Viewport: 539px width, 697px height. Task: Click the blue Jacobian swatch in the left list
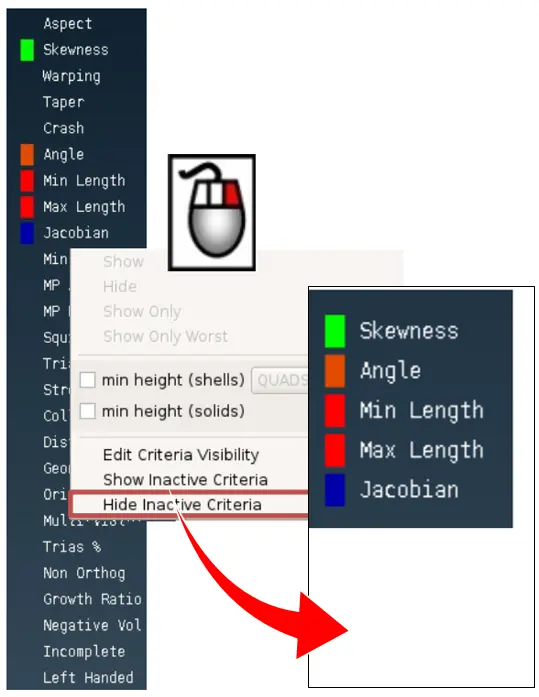point(27,233)
